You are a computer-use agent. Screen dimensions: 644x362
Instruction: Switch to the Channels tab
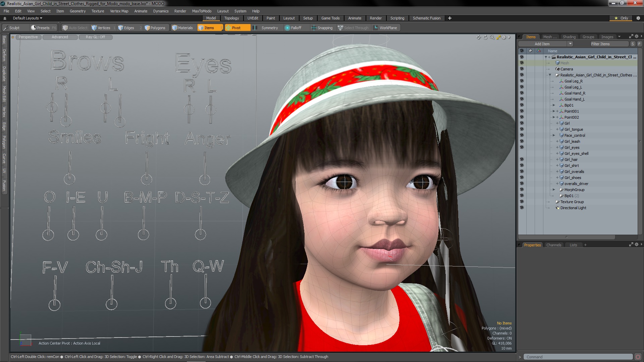[554, 245]
